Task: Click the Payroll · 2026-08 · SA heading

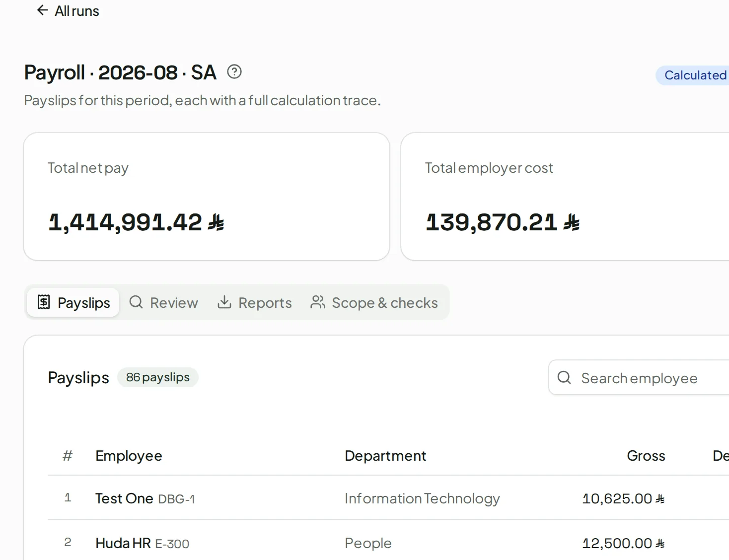Action: pos(120,72)
